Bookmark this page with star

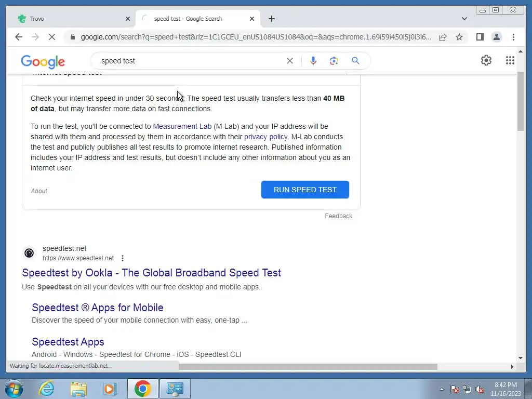coord(459,37)
